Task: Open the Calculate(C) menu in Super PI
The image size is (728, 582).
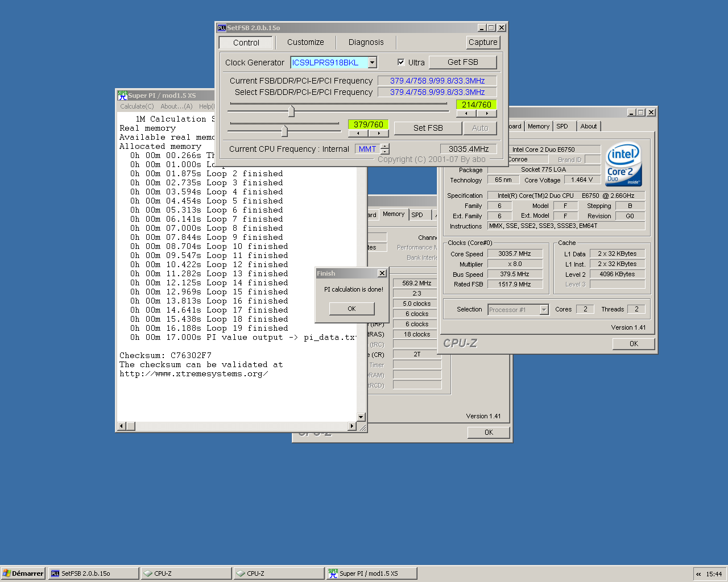Action: click(137, 106)
